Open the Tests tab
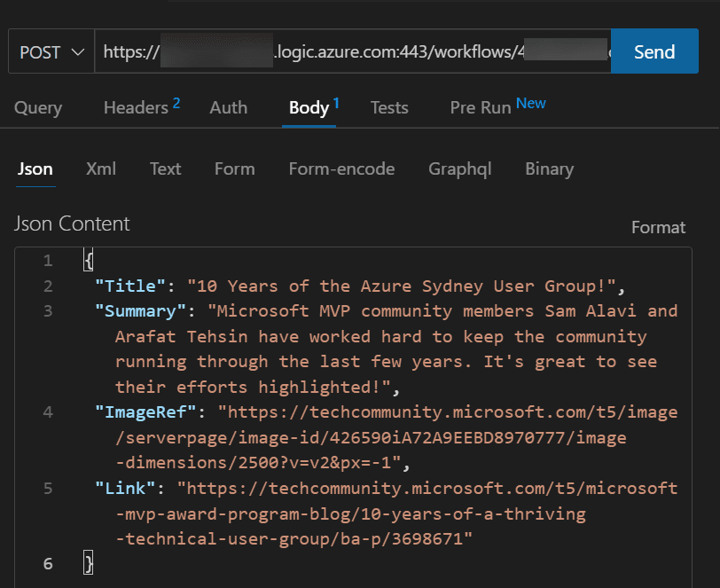Image resolution: width=720 pixels, height=588 pixels. [x=389, y=108]
